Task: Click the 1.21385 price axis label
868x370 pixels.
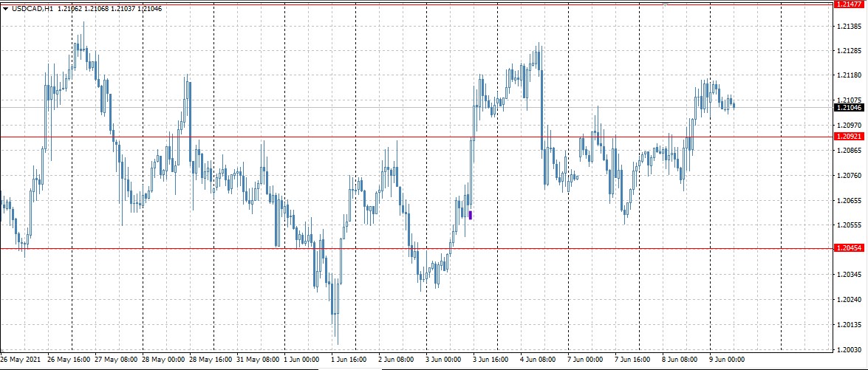Action: point(849,26)
